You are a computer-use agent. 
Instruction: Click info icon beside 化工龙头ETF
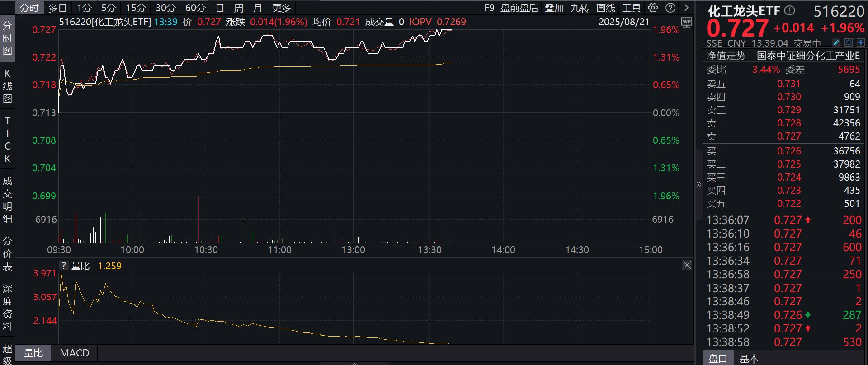pyautogui.click(x=789, y=10)
